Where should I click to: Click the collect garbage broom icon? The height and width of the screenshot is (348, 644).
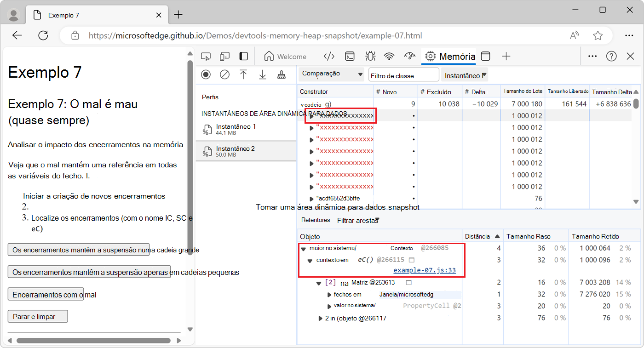coord(282,74)
